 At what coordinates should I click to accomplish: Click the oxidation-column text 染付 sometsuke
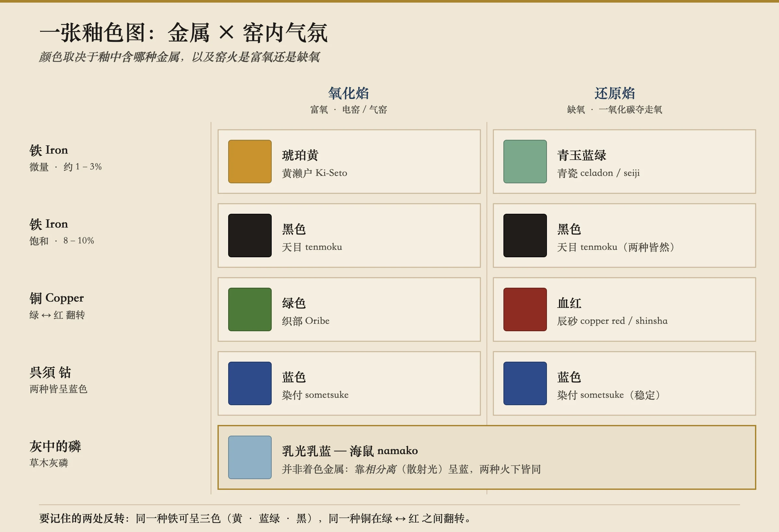[x=315, y=395]
